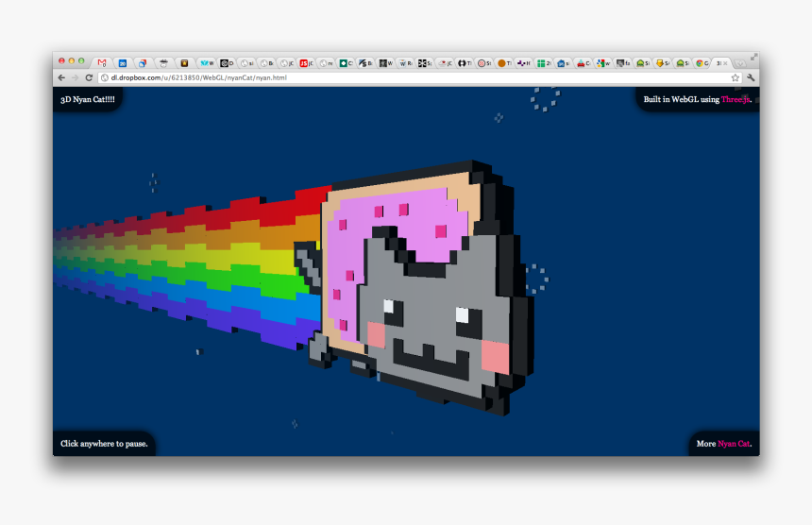Switch to the Gmail tab

pyautogui.click(x=102, y=63)
